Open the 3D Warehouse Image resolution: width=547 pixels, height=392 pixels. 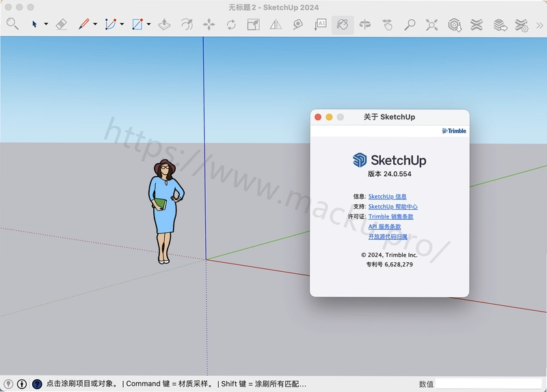pyautogui.click(x=455, y=25)
